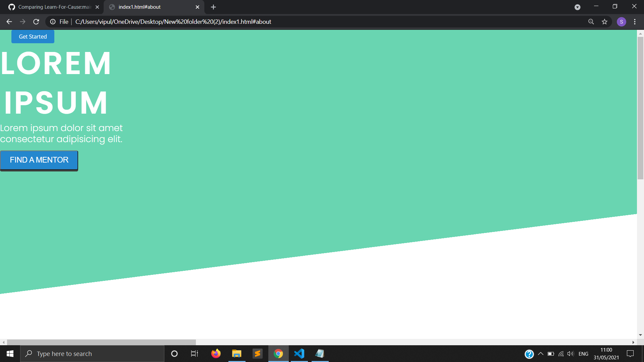Expand the tab search dropdown arrow
Image resolution: width=644 pixels, height=362 pixels.
[577, 7]
